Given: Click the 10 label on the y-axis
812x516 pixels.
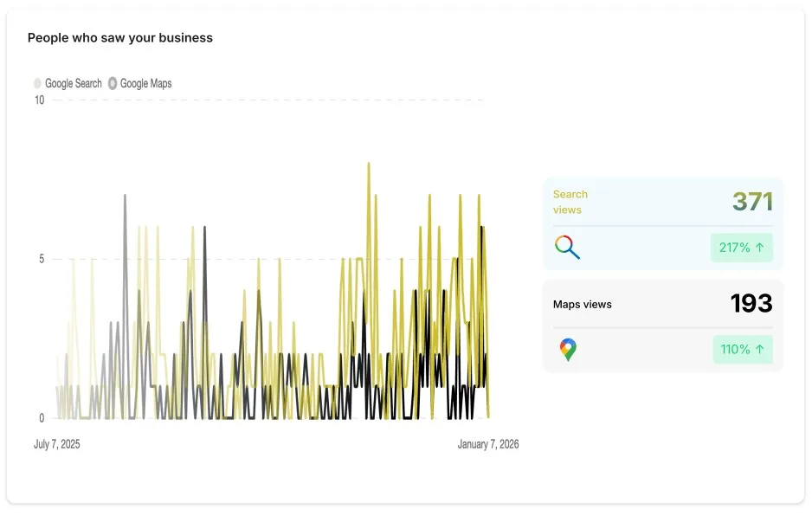Looking at the screenshot, I should [39, 100].
